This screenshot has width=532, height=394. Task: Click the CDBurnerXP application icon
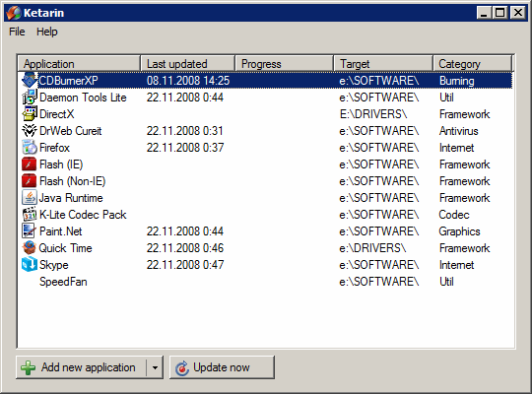point(30,81)
